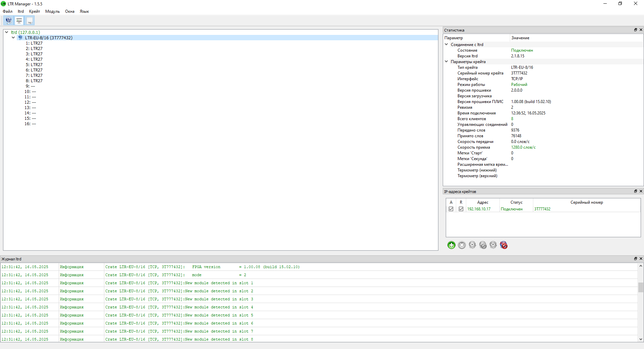Click the log scrollbar up arrow
This screenshot has height=349, width=644.
641,266
